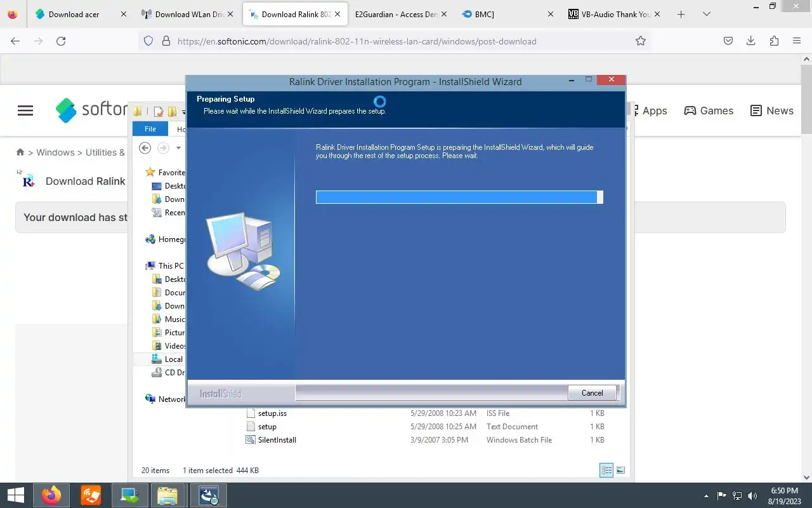Open Music folder under This PC
Image resolution: width=812 pixels, height=508 pixels.
169,319
